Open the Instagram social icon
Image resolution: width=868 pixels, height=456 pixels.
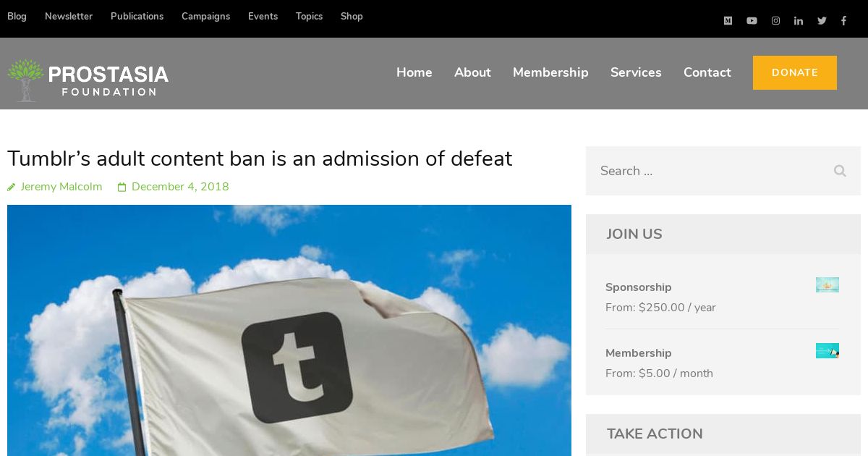click(775, 21)
